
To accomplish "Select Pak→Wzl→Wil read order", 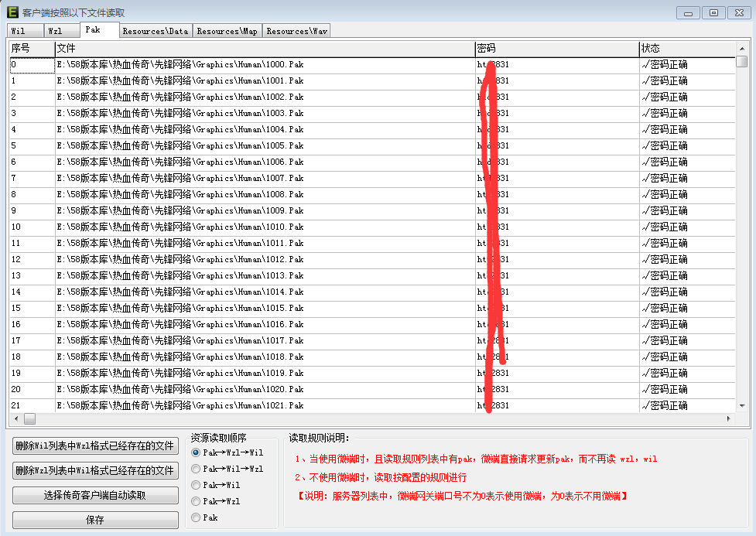I will 196,452.
